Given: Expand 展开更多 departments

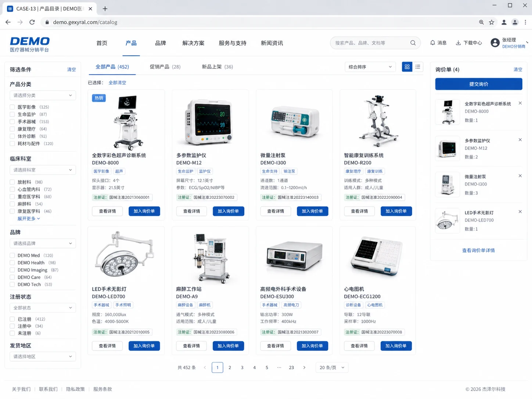Looking at the screenshot, I should pos(29,219).
